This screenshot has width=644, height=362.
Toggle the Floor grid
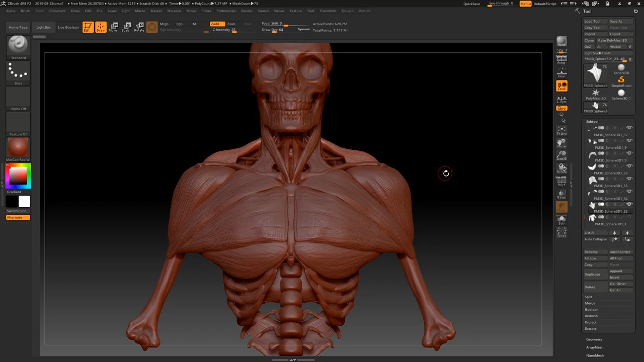[x=561, y=73]
